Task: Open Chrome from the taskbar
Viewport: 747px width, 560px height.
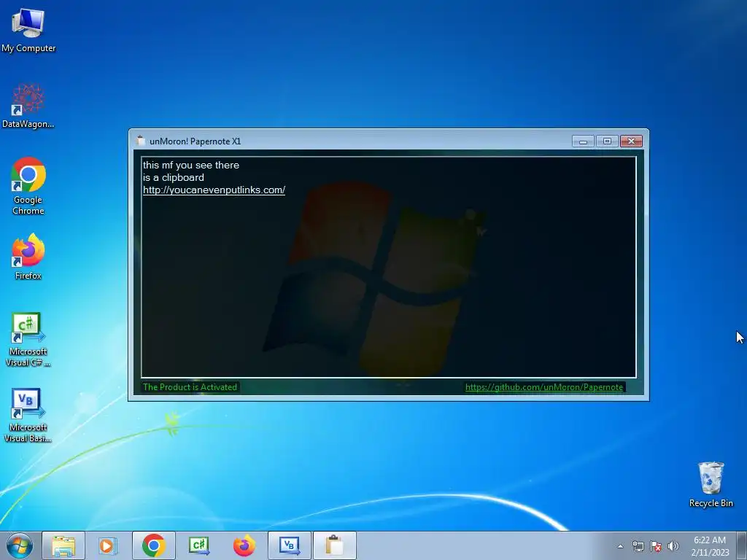Action: [x=153, y=545]
